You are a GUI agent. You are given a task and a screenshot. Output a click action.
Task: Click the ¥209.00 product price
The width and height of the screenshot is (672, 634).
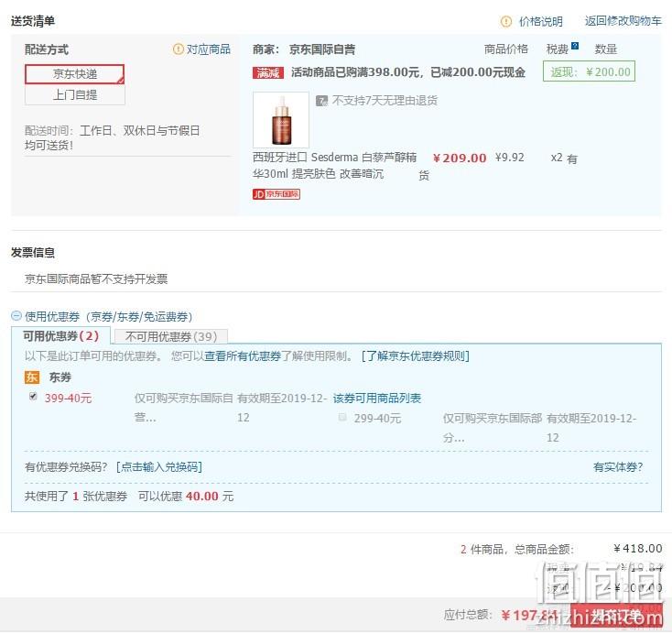[460, 158]
